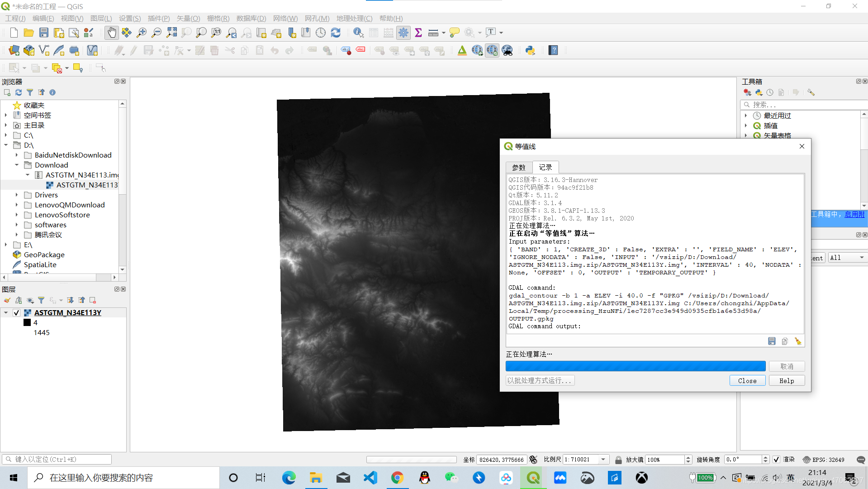Click the Zoom Out magnifier tool

pos(157,33)
